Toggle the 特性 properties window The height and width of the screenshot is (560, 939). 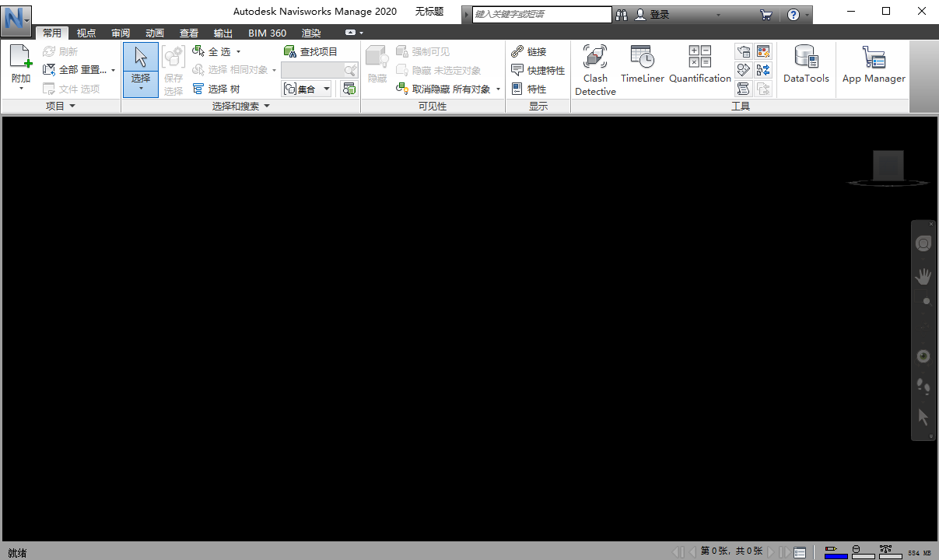tap(536, 88)
